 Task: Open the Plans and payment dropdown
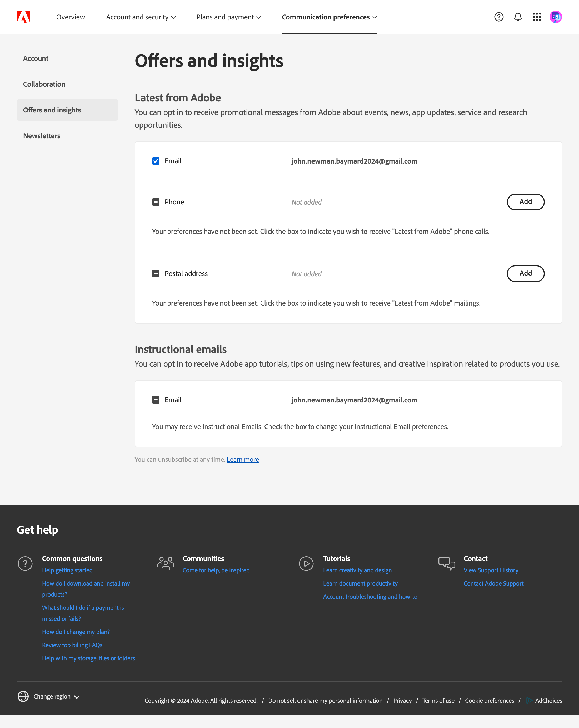[228, 17]
